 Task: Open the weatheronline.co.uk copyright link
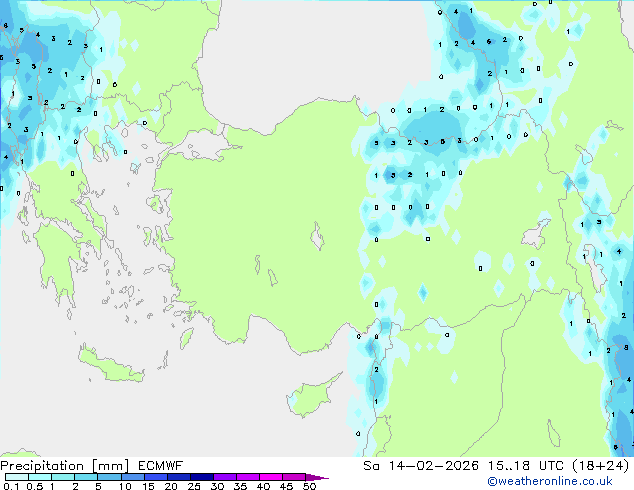[550, 481]
